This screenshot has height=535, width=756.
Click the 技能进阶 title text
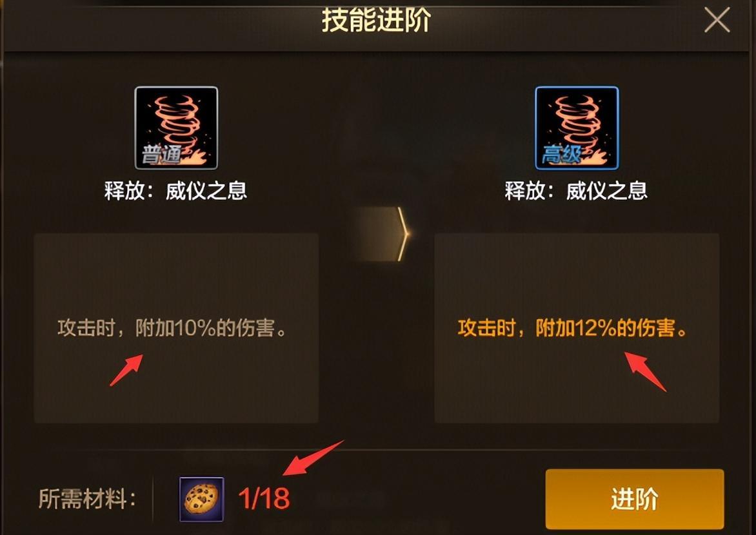pyautogui.click(x=376, y=21)
